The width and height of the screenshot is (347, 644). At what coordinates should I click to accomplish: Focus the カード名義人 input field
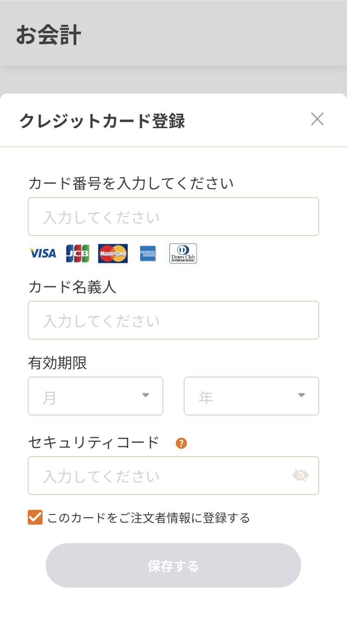point(173,320)
